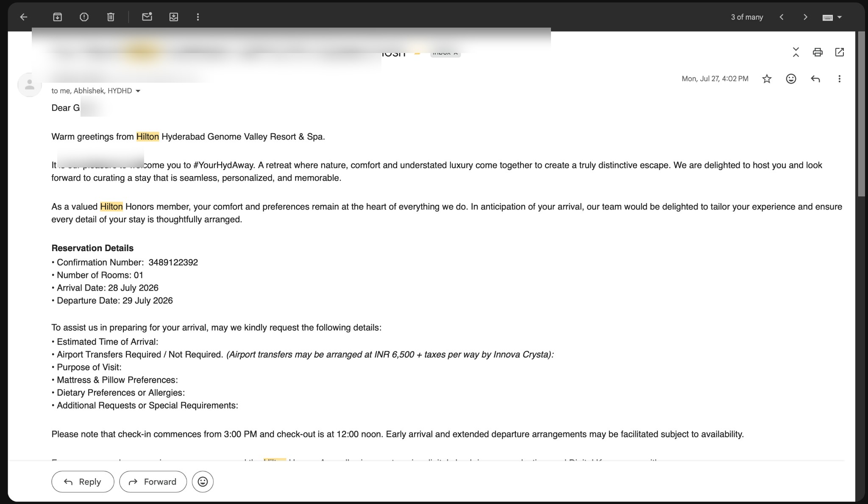Image resolution: width=868 pixels, height=504 pixels.
Task: Expand recipient details next to HYDHD
Action: [138, 91]
